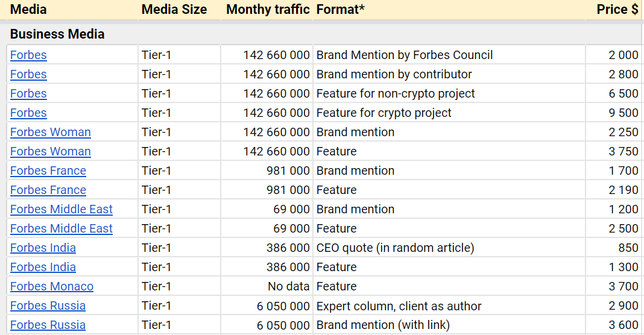
Task: Open the Forbes Russia link priced 3 600
Action: pos(48,325)
